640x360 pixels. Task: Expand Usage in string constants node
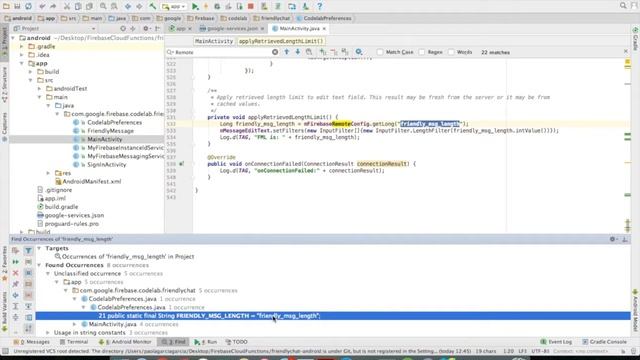(x=48, y=333)
